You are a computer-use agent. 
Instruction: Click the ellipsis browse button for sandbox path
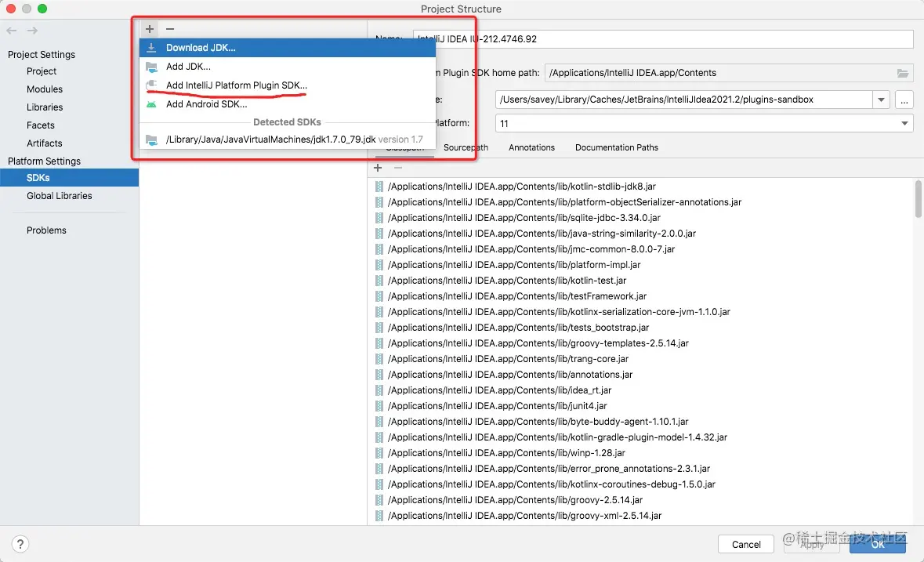tap(904, 100)
